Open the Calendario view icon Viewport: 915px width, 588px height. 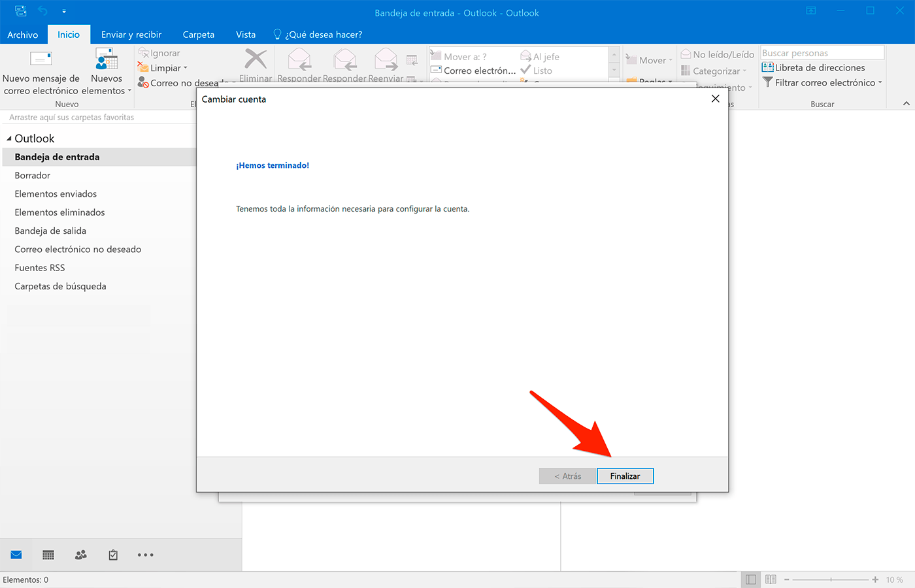(x=48, y=554)
